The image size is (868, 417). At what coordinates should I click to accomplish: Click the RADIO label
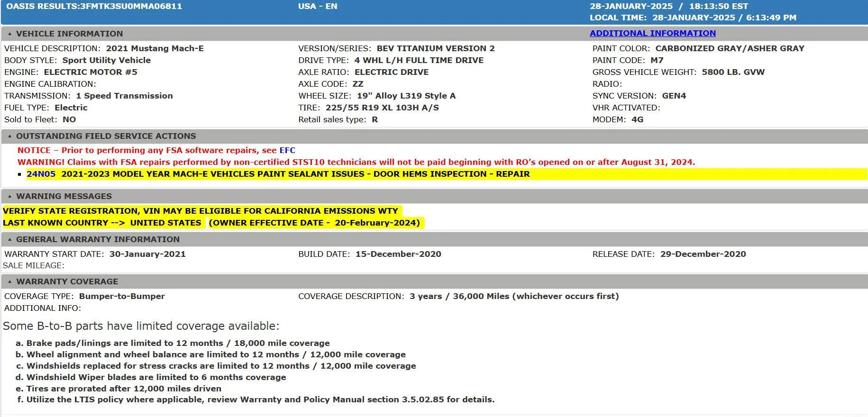(607, 84)
